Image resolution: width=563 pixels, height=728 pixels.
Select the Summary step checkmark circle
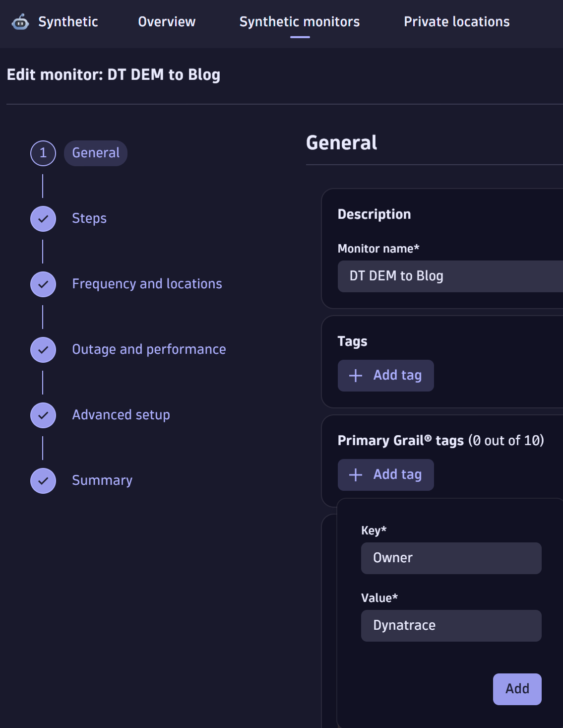[x=43, y=480]
